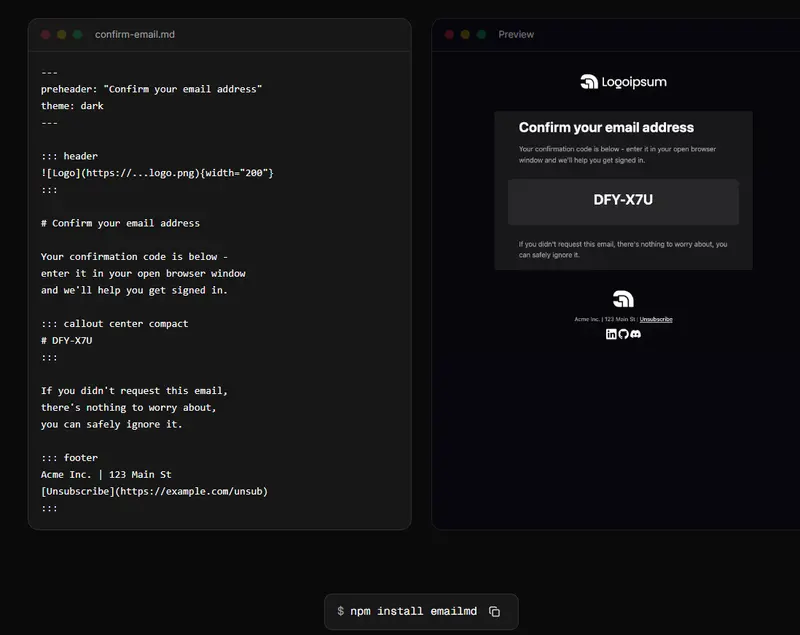Click the npm install emailmd command text

(413, 611)
